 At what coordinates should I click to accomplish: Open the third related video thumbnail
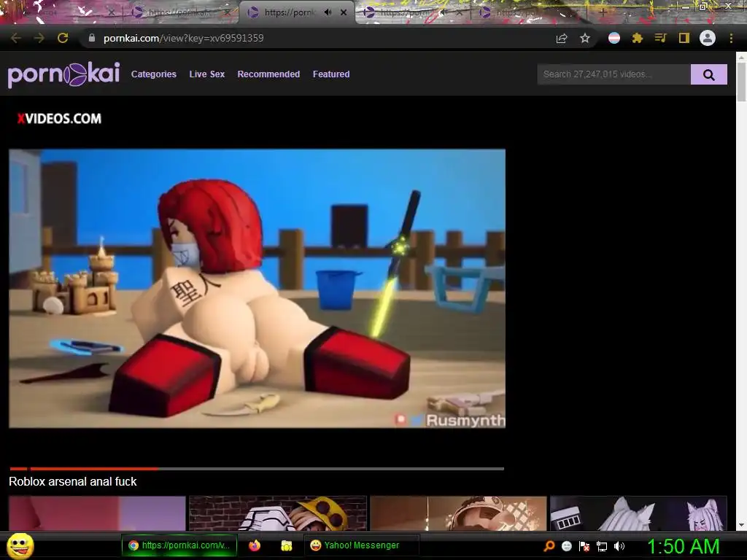click(x=458, y=513)
